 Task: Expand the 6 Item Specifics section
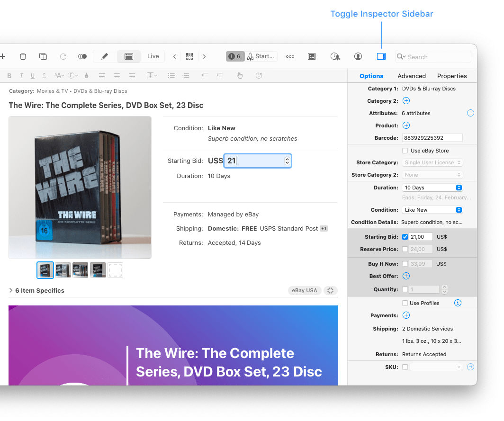[11, 290]
